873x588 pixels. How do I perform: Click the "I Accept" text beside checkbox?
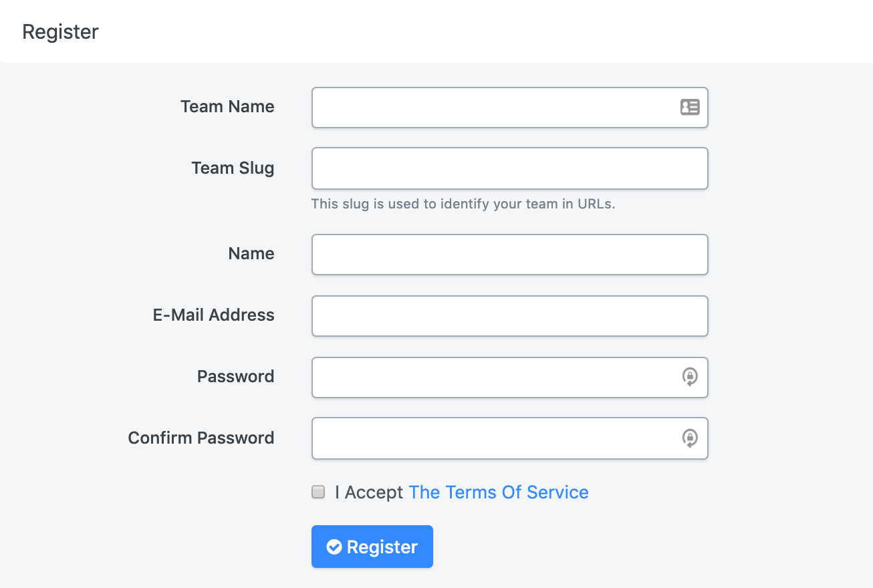tap(369, 492)
